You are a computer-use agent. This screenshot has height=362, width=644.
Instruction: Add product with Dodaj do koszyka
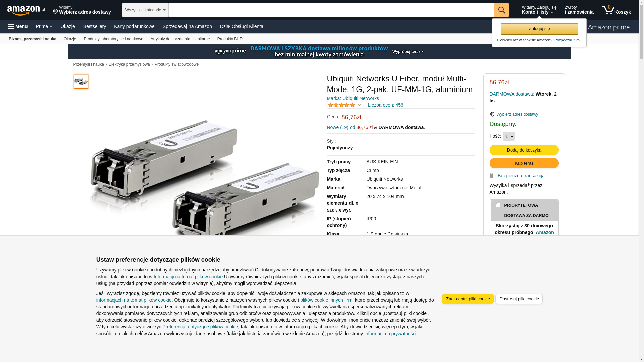coord(524,150)
